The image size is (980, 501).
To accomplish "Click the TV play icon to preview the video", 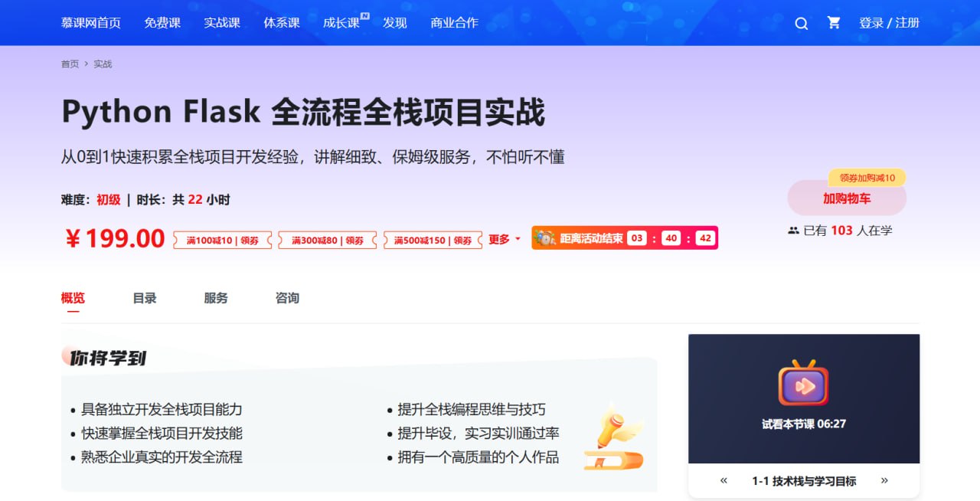I will point(802,387).
